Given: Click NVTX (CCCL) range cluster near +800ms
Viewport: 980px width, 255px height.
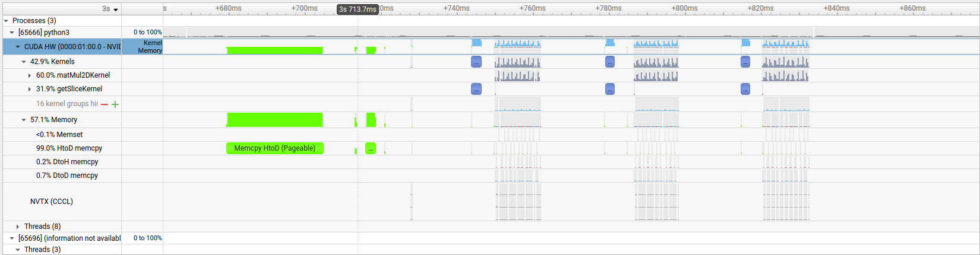Looking at the screenshot, I should pyautogui.click(x=656, y=202).
